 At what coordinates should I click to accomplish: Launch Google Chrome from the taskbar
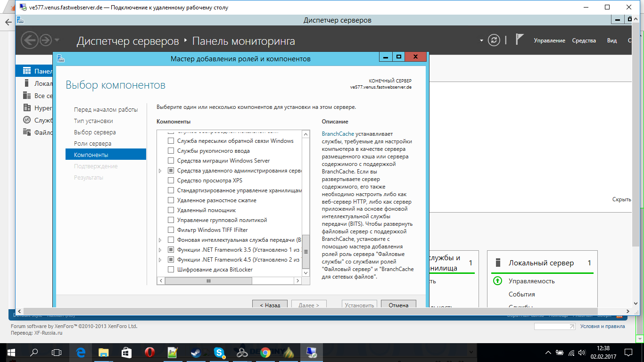point(265,352)
